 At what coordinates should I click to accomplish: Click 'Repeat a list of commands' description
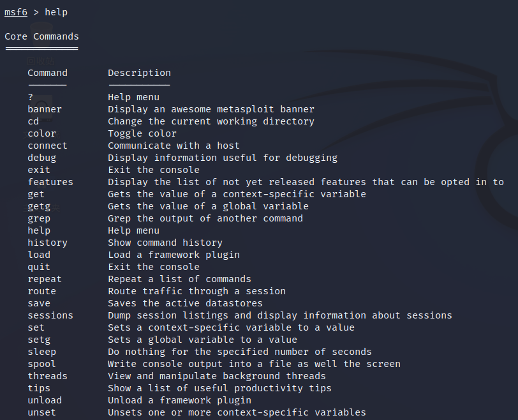(179, 279)
